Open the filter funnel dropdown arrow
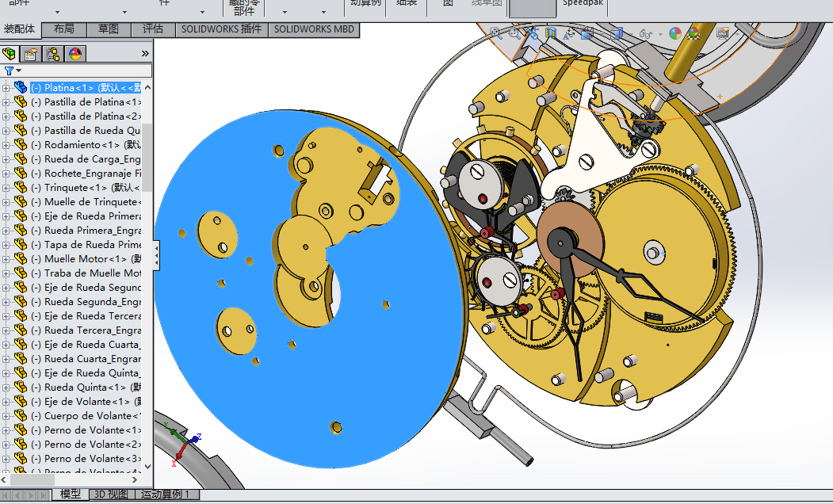The height and width of the screenshot is (504, 833). pyautogui.click(x=19, y=71)
